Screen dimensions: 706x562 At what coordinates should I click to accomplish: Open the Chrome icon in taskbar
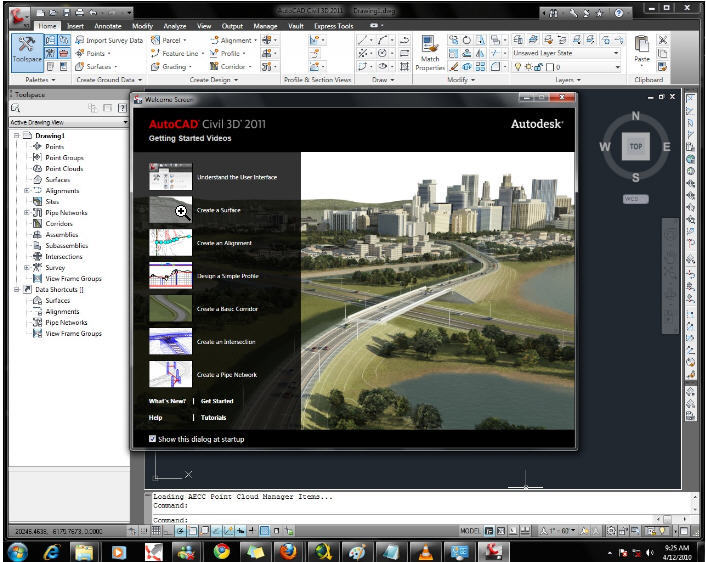222,552
